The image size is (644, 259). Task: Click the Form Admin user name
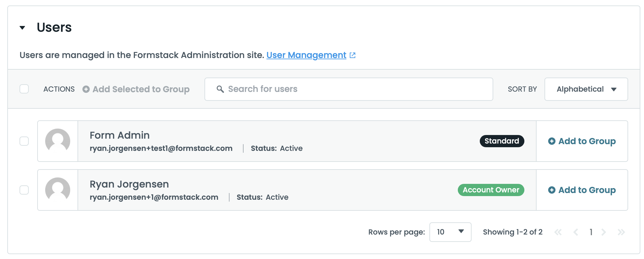(x=120, y=135)
